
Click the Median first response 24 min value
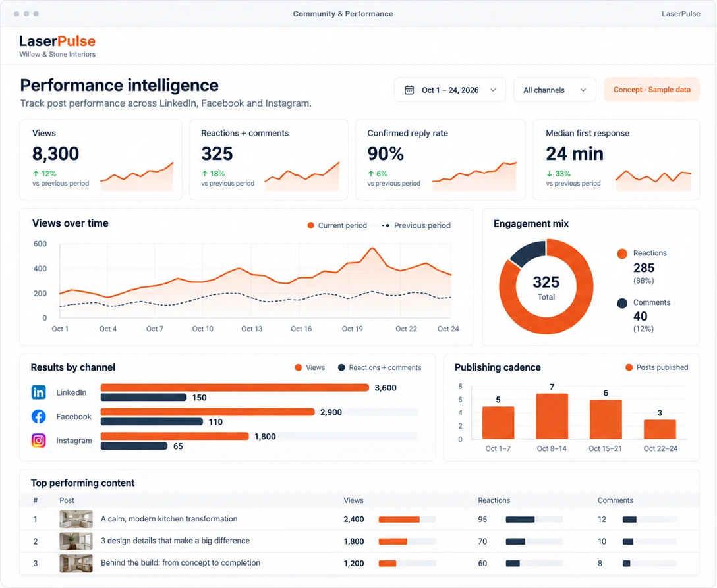575,153
